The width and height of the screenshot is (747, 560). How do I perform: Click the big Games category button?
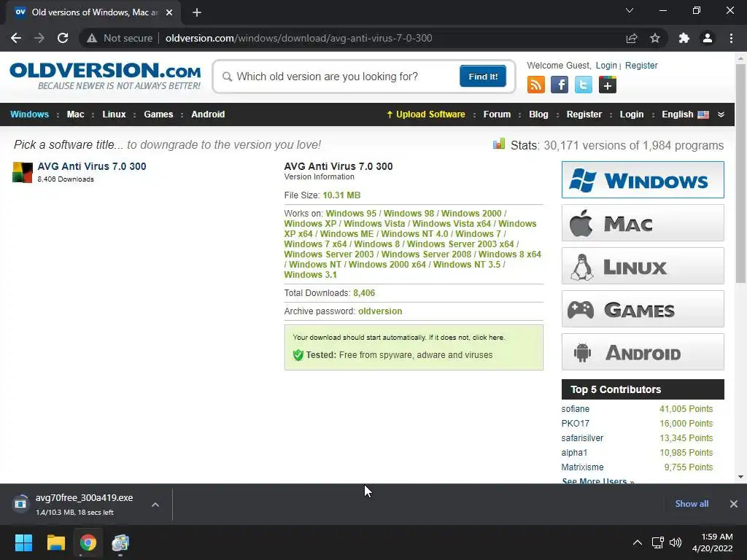point(643,309)
